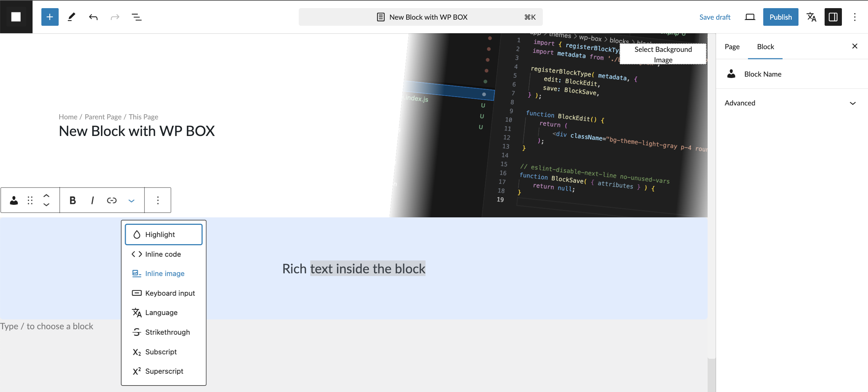This screenshot has height=392, width=868.
Task: Switch to the Page tab
Action: click(732, 46)
